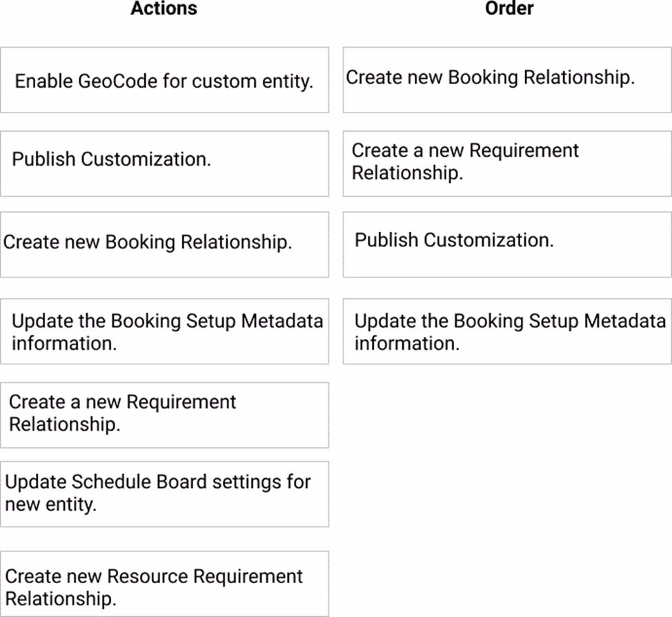Pick "Create new Booking Relationship" under Actions
This screenshot has height=617, width=672.
tap(164, 243)
